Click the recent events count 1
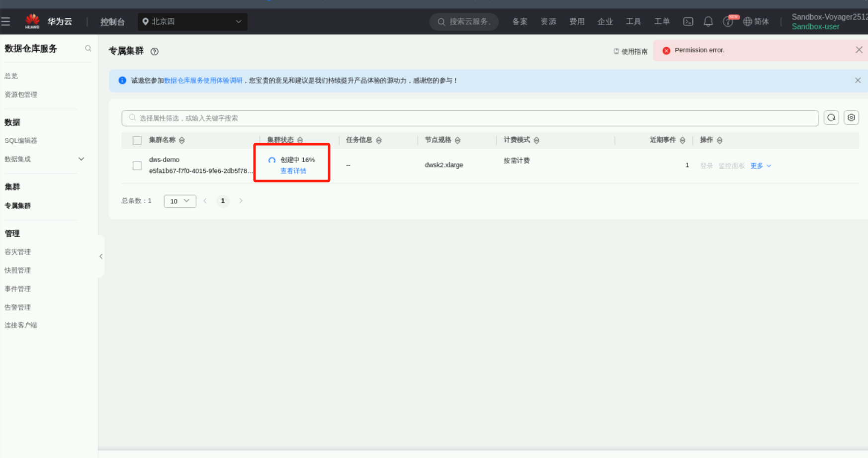Screen dimensions: 868x458 687,165
